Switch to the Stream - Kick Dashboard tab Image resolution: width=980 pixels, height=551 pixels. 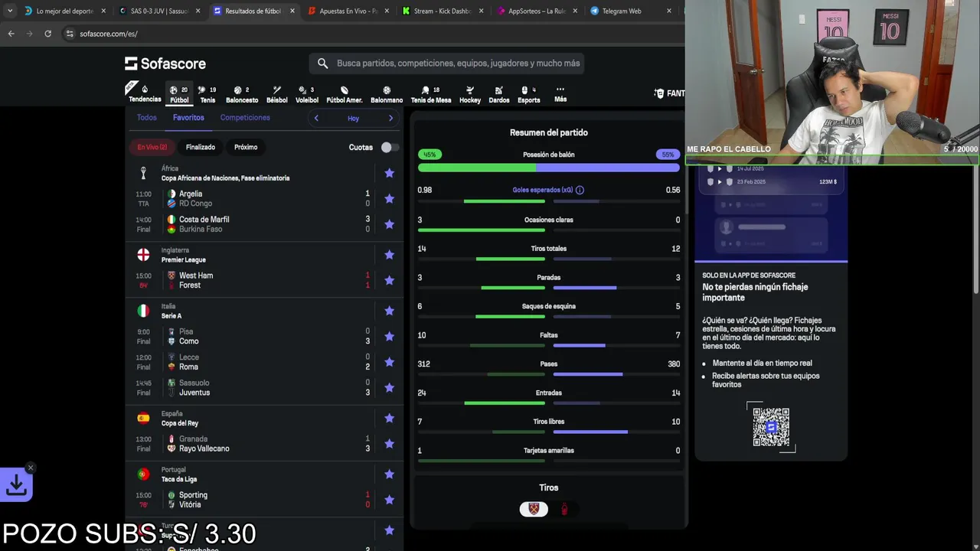pyautogui.click(x=443, y=11)
